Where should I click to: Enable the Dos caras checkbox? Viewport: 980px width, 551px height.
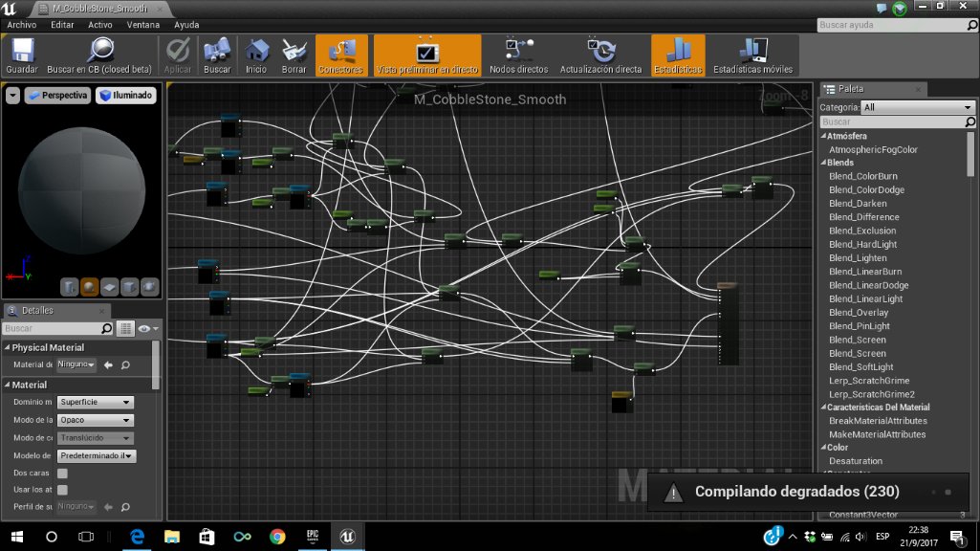(63, 474)
